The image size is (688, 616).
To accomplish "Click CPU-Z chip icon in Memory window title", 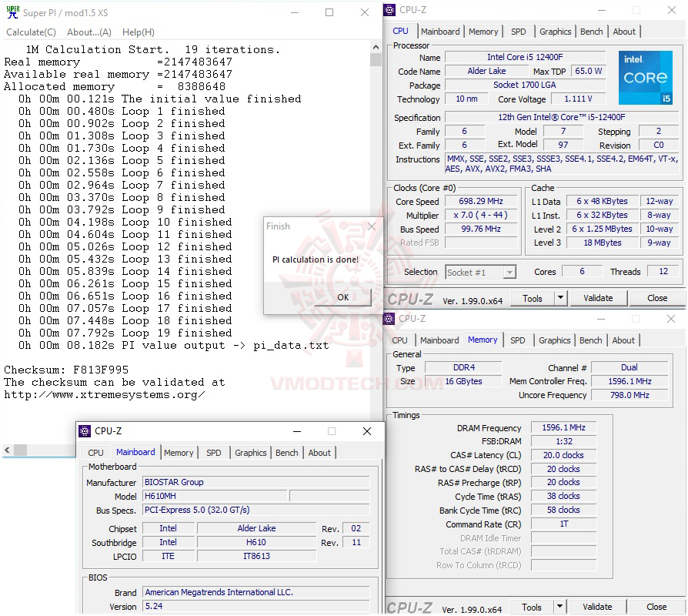I will coord(389,318).
